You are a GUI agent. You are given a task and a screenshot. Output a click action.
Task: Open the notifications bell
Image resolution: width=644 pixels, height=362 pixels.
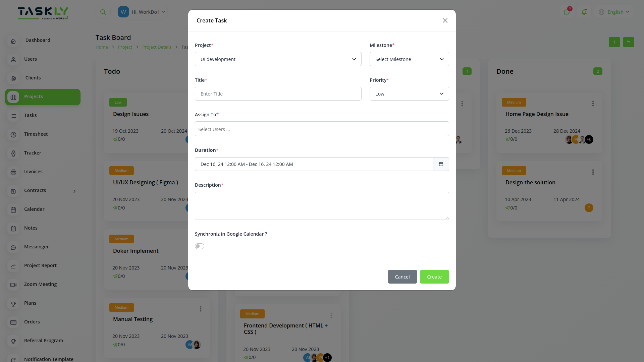(x=584, y=12)
